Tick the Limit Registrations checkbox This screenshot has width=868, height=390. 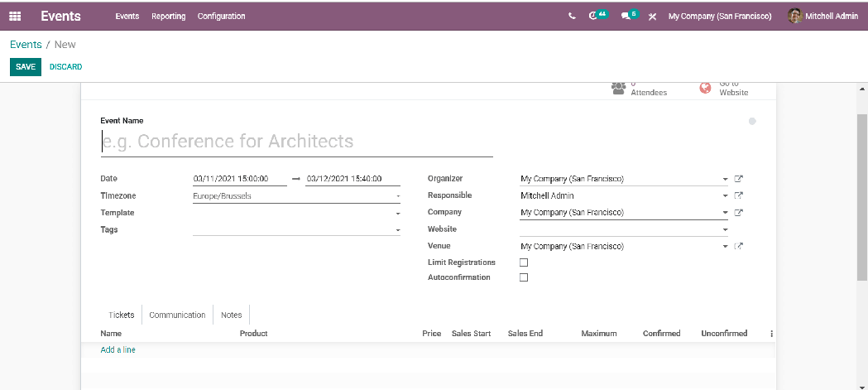[x=524, y=262]
